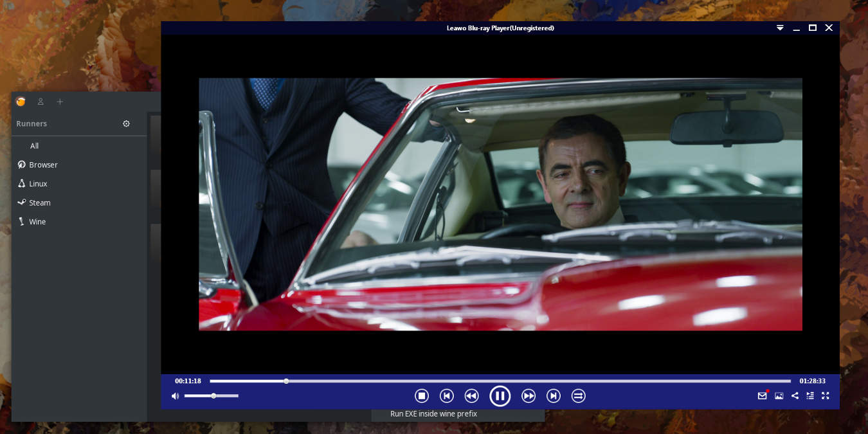The height and width of the screenshot is (434, 868).
Task: Open the Leawo player dropdown menu
Action: [x=780, y=28]
